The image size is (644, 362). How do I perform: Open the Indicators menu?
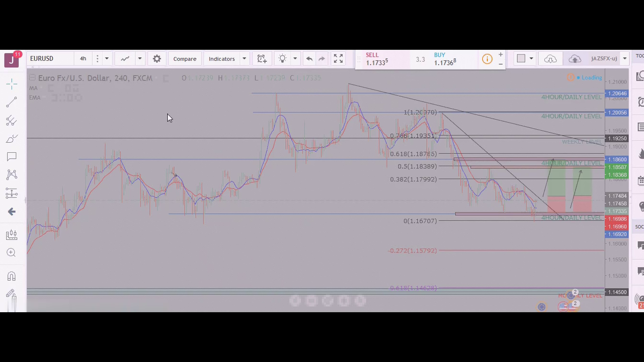tap(222, 59)
